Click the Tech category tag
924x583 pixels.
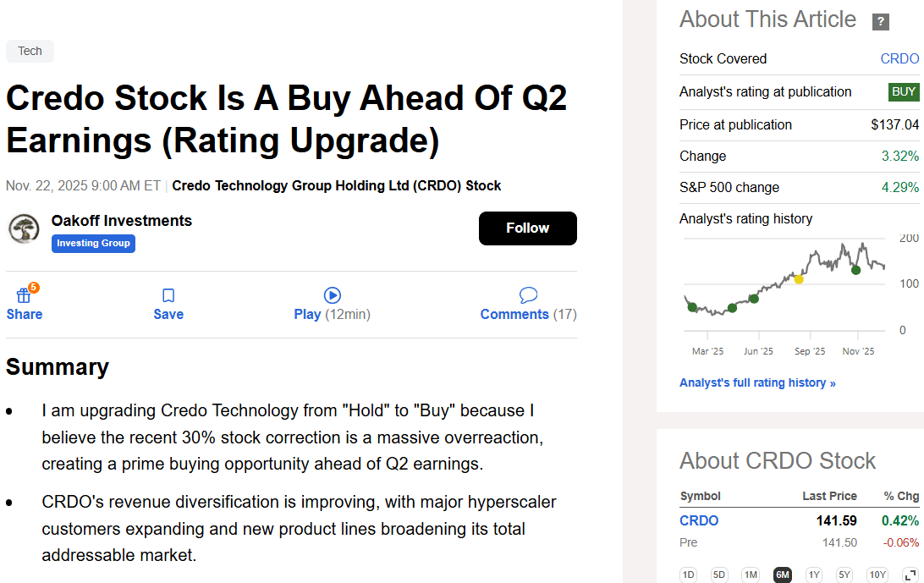click(30, 51)
